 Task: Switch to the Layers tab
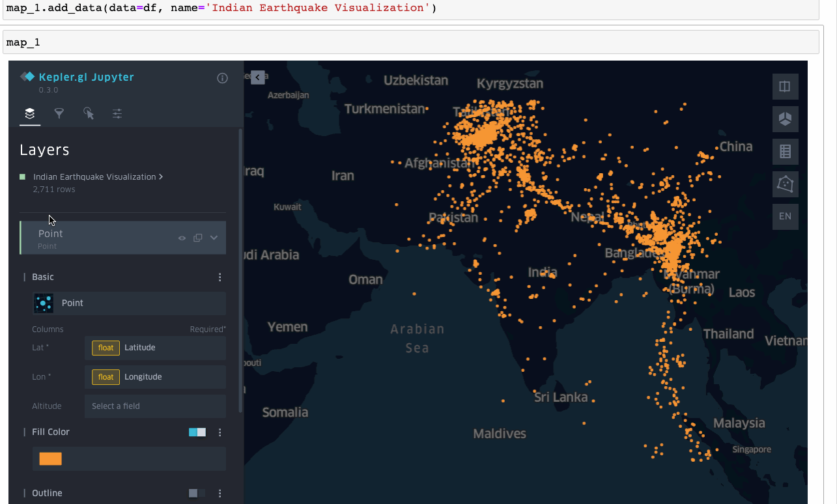29,113
